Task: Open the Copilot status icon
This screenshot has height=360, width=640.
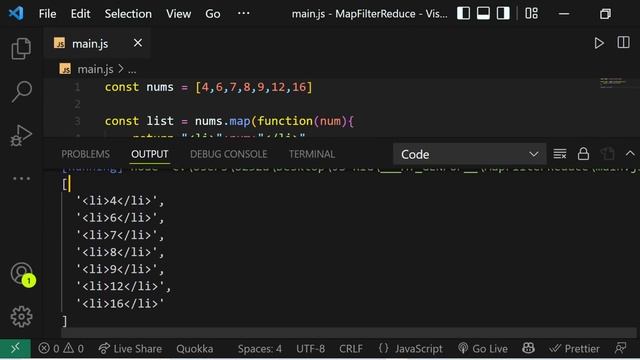Action: point(528,348)
